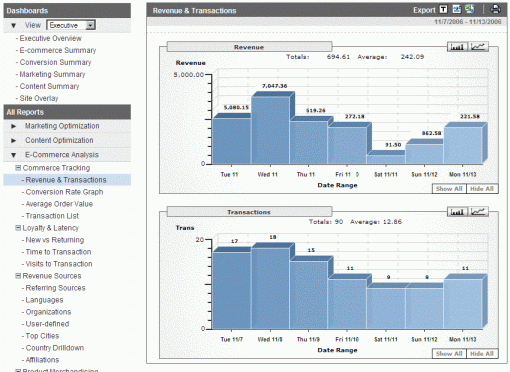This screenshot has height=372, width=510.
Task: Open Average Order Value report
Action: (x=59, y=204)
